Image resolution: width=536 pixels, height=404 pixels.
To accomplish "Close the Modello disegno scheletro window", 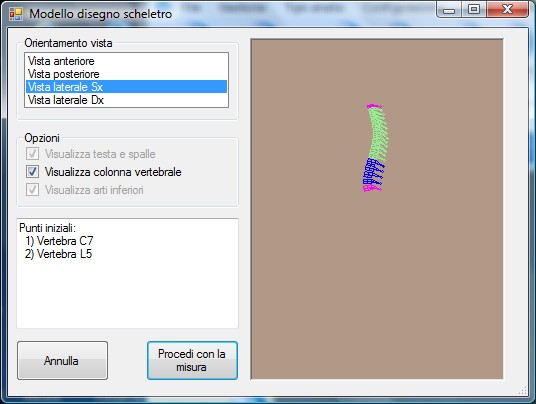I will [x=507, y=10].
